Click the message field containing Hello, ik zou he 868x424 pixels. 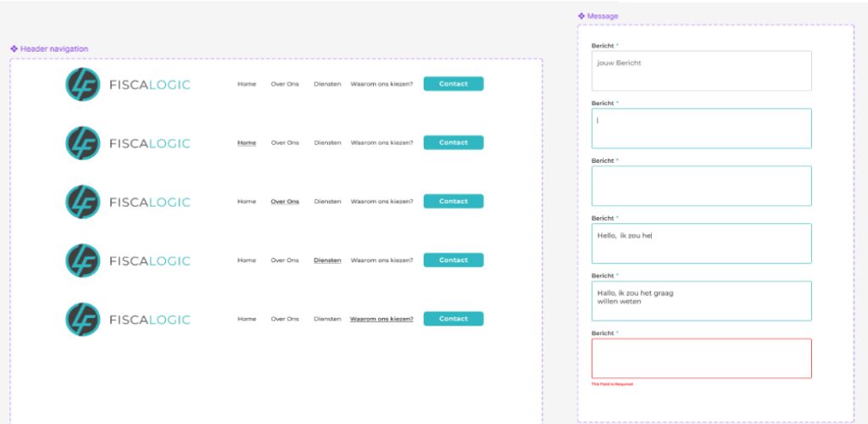click(701, 243)
